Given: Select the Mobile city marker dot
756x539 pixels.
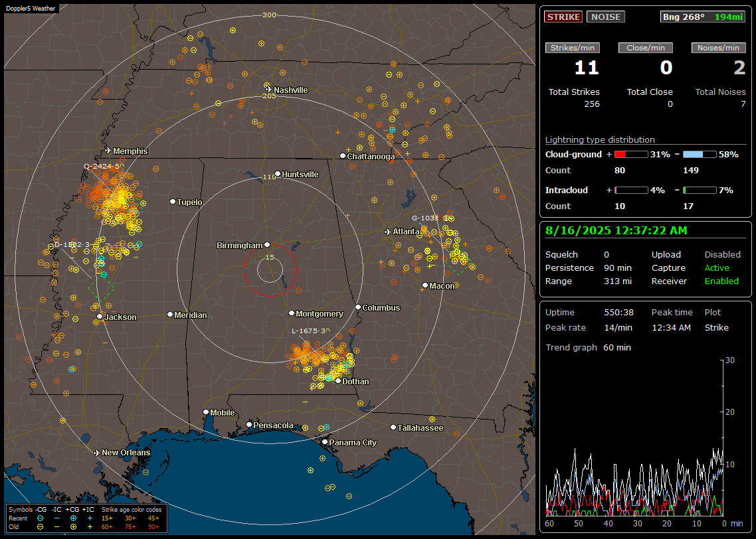Looking at the screenshot, I should 206,412.
